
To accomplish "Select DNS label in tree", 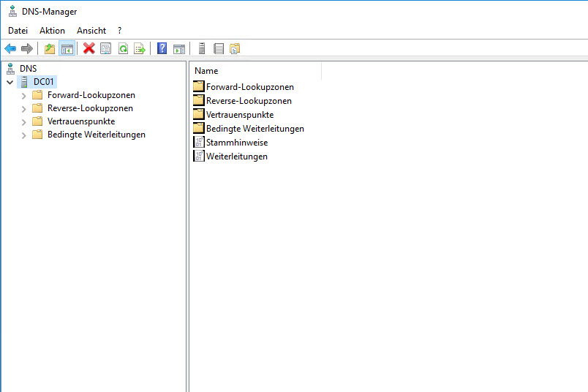I will 28,69.
